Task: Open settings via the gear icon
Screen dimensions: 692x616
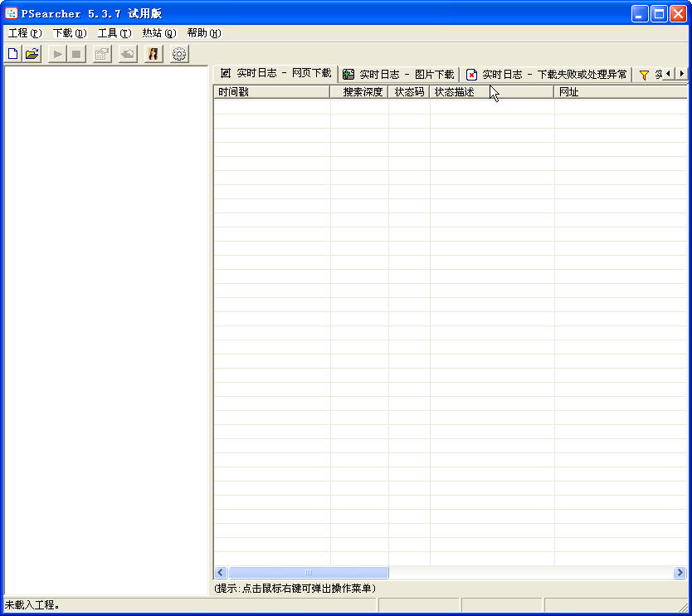Action: click(x=179, y=54)
